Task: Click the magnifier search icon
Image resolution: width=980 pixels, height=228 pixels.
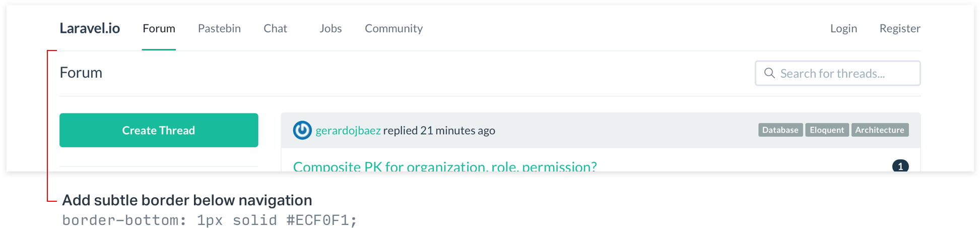Action: tap(769, 73)
